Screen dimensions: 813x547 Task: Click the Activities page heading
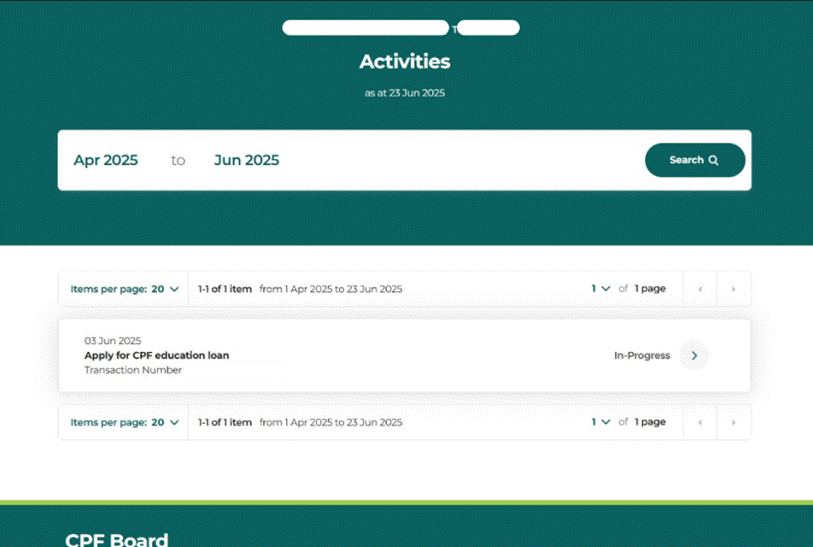click(405, 62)
